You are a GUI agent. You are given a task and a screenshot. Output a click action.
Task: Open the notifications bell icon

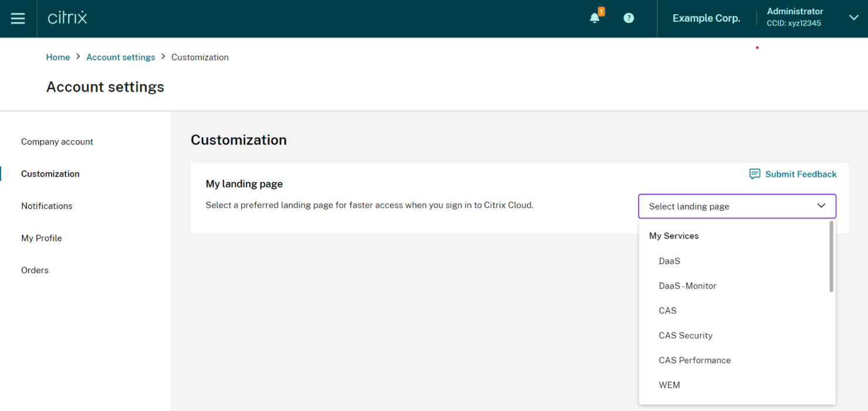point(595,18)
